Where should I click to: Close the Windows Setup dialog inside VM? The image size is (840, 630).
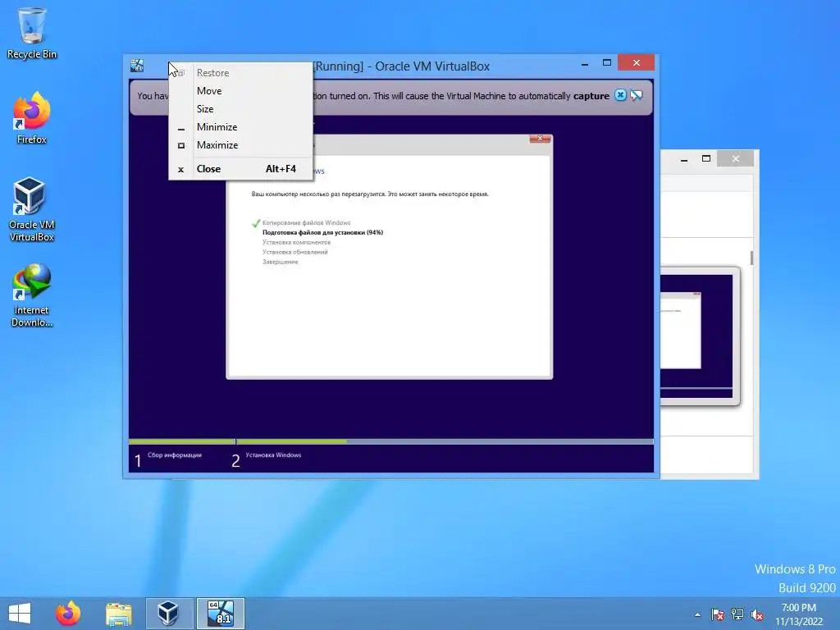click(540, 138)
